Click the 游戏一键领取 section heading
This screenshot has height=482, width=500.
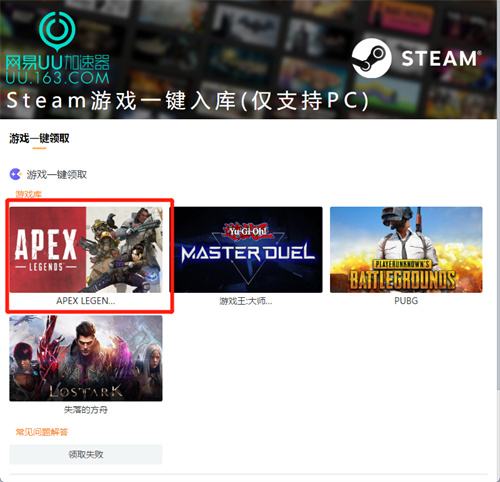coord(57,174)
